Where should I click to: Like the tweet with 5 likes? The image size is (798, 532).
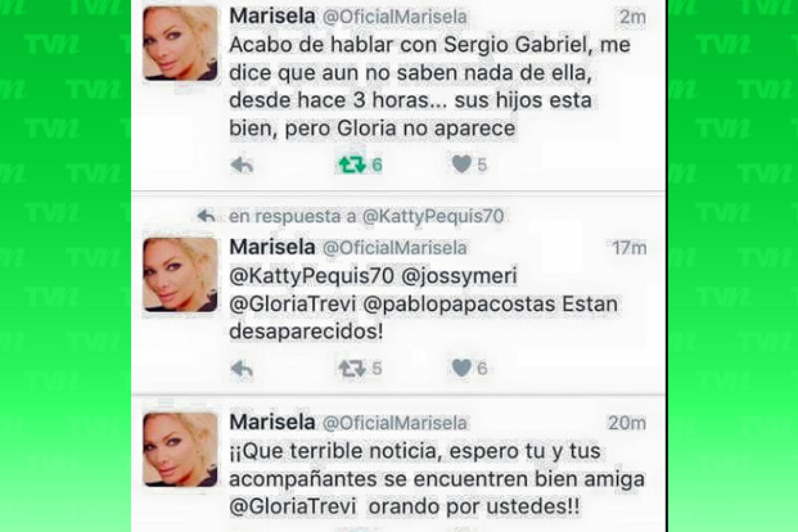(x=462, y=164)
